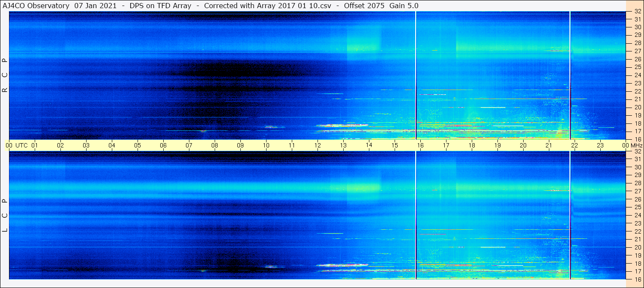
Task: Click the 27 MHz label of LCP panel
Action: coord(637,191)
